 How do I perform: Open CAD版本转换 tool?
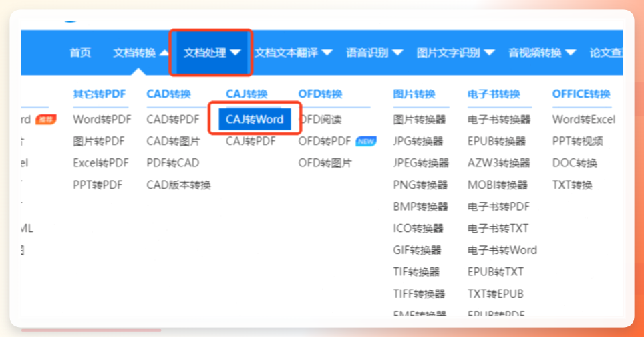(x=178, y=185)
